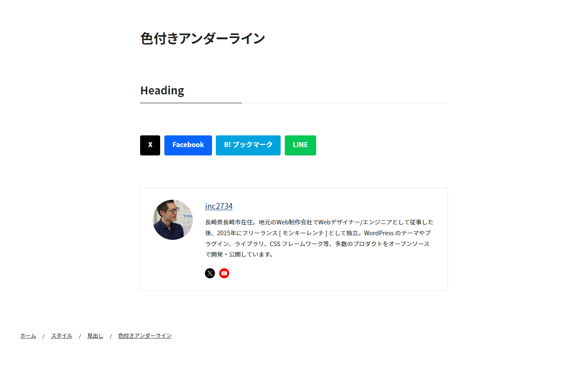This screenshot has height=384, width=588.
Task: Click the Facebook share button
Action: (188, 145)
